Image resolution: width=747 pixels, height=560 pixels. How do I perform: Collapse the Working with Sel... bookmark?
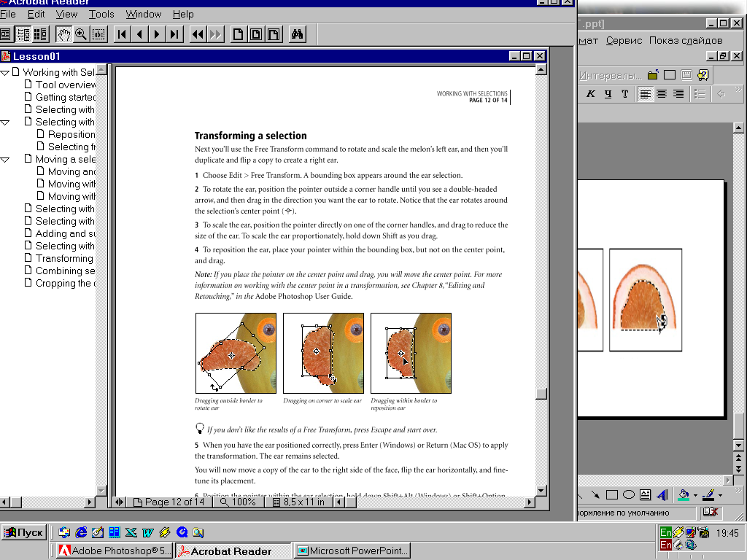(x=5, y=73)
